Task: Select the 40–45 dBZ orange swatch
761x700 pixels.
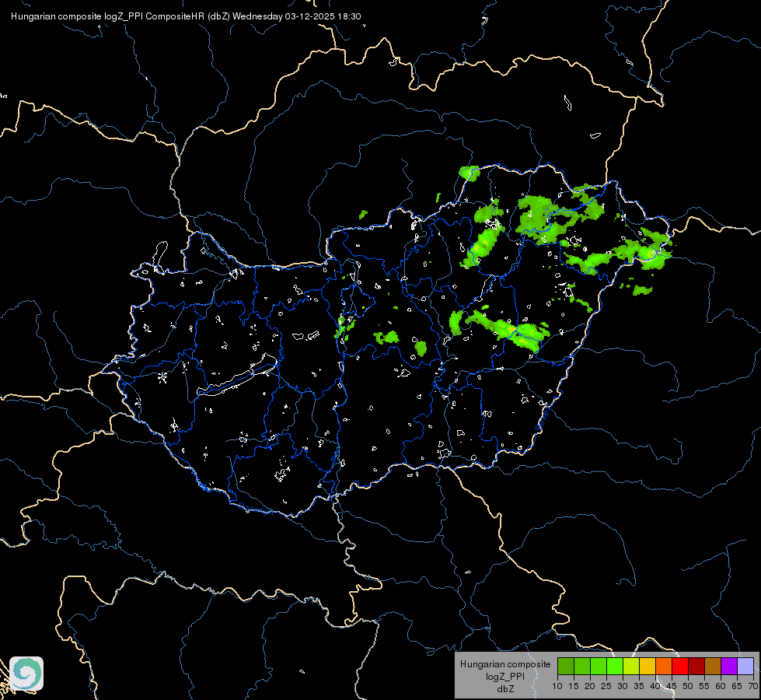Action: pyautogui.click(x=664, y=666)
